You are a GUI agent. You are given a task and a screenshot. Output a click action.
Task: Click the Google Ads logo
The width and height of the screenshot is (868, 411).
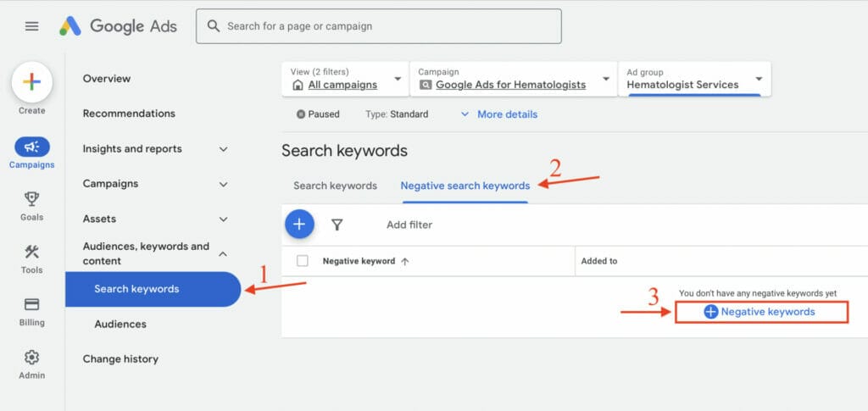click(118, 26)
